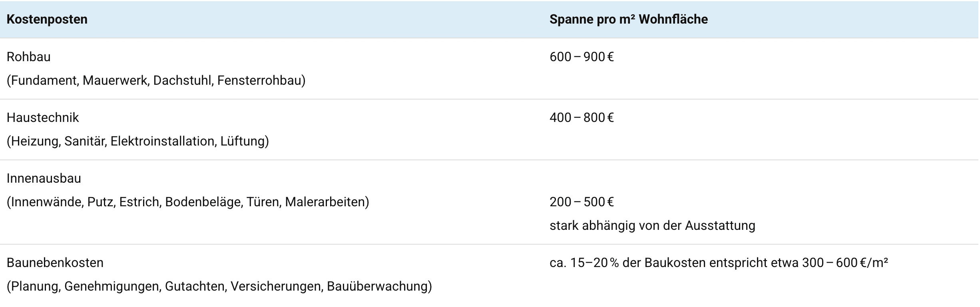The height and width of the screenshot is (307, 980).
Task: Click the note stark abhängig von der Ausstattung
Action: click(x=652, y=226)
